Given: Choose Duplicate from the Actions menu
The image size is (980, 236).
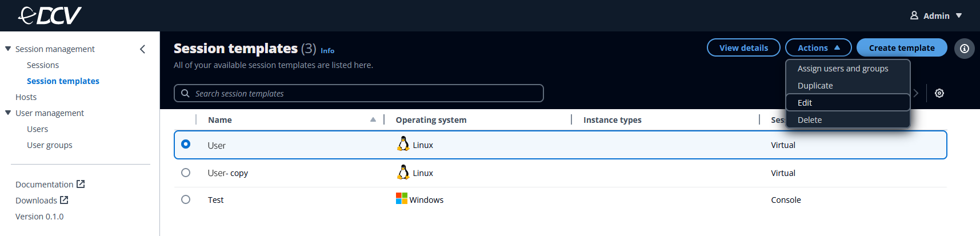Looking at the screenshot, I should (815, 86).
